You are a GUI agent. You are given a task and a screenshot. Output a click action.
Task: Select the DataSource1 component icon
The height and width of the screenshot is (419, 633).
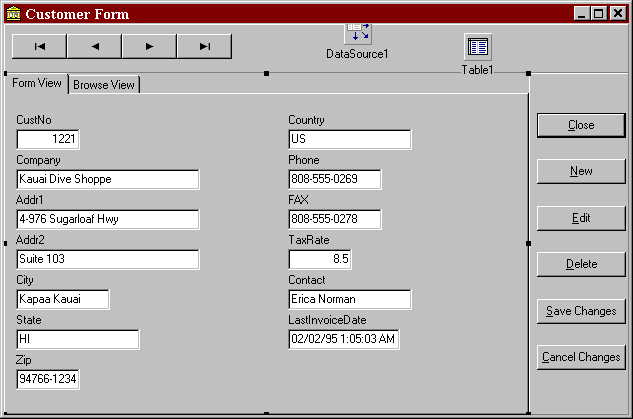click(357, 33)
